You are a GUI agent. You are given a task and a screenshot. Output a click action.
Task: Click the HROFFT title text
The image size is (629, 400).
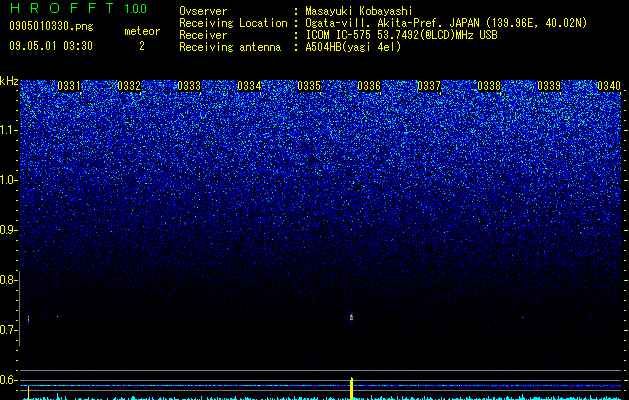pos(63,8)
